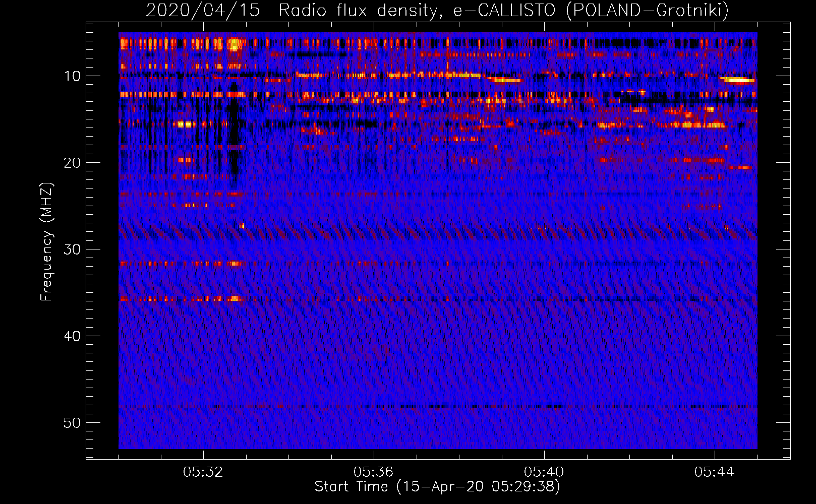The height and width of the screenshot is (504, 816).
Task: Click the 10 MHz frequency tick label
Action: pyautogui.click(x=72, y=76)
